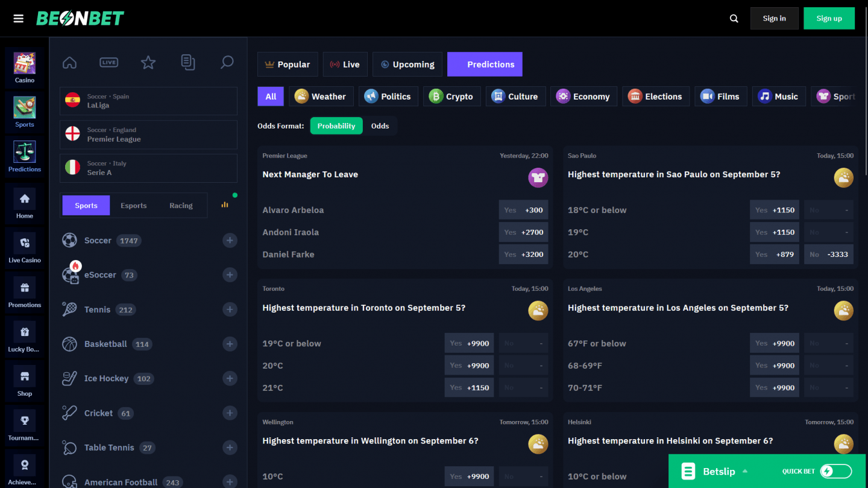
Task: Click the Sign in button
Action: pyautogui.click(x=775, y=18)
